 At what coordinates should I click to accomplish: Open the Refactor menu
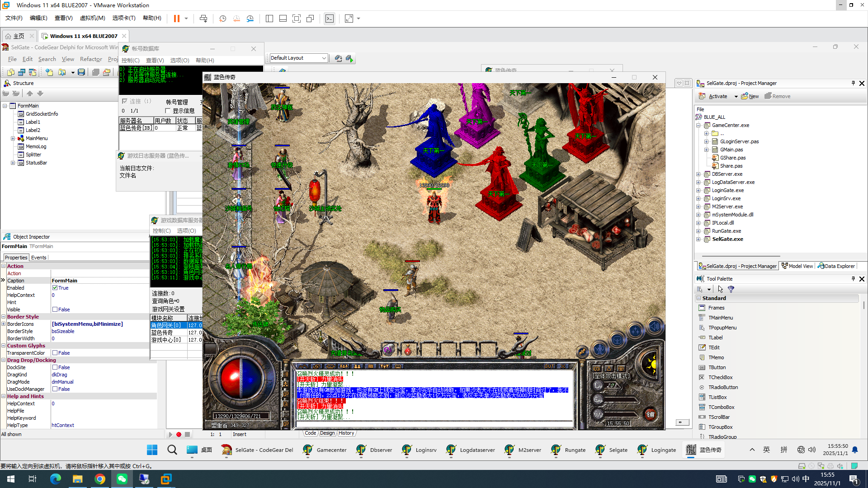(91, 59)
